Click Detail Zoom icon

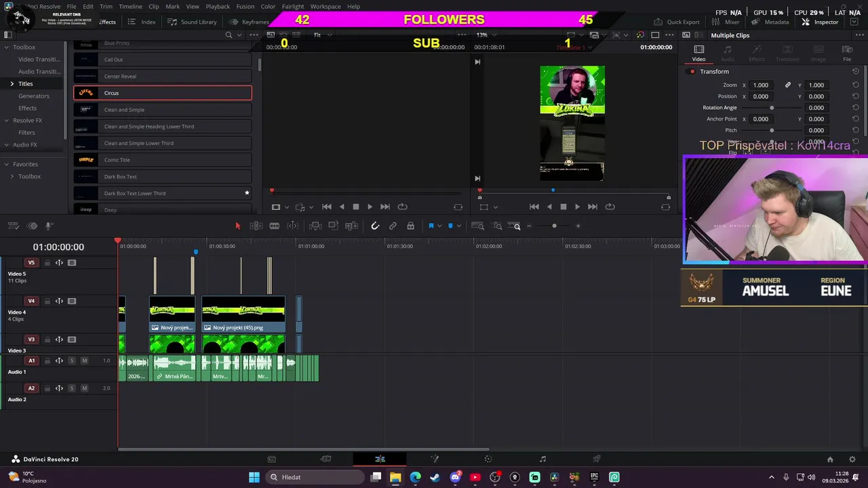point(498,226)
